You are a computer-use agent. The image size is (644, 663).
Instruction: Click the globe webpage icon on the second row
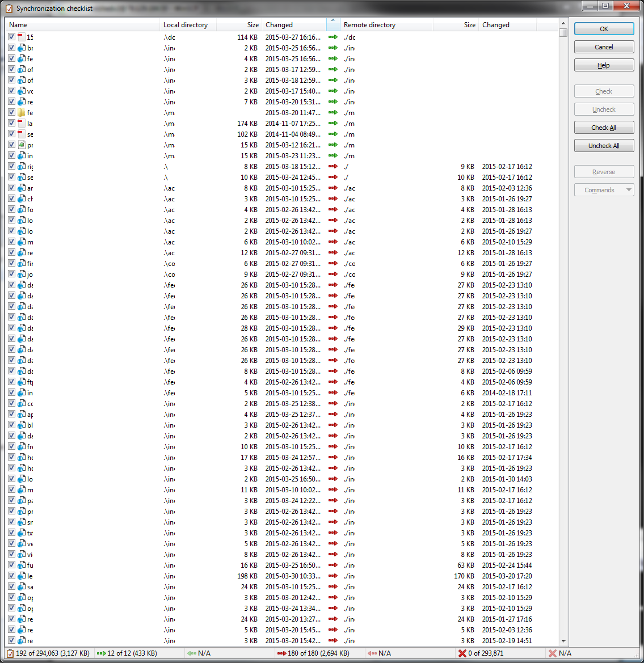23,48
